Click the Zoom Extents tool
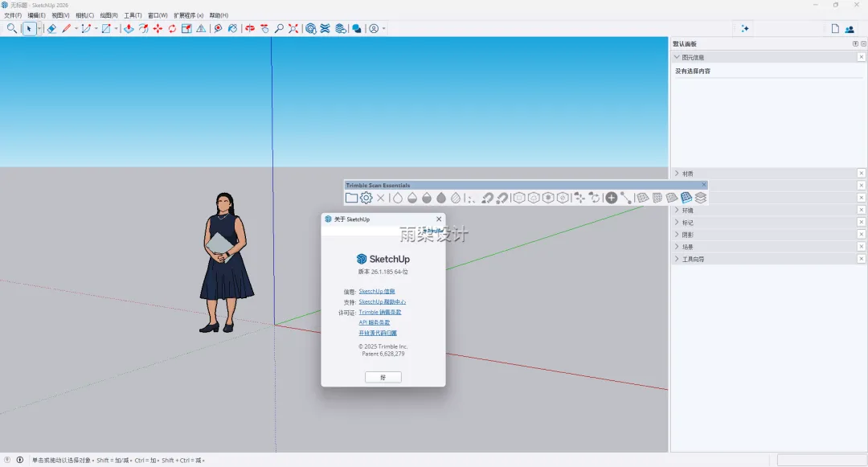The height and width of the screenshot is (467, 868). 293,28
